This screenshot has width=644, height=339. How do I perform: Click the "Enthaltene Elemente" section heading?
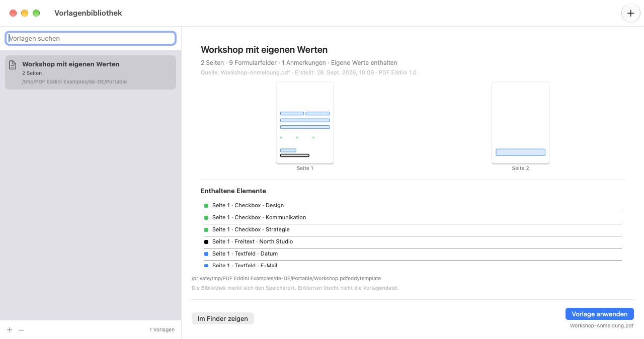(x=233, y=191)
